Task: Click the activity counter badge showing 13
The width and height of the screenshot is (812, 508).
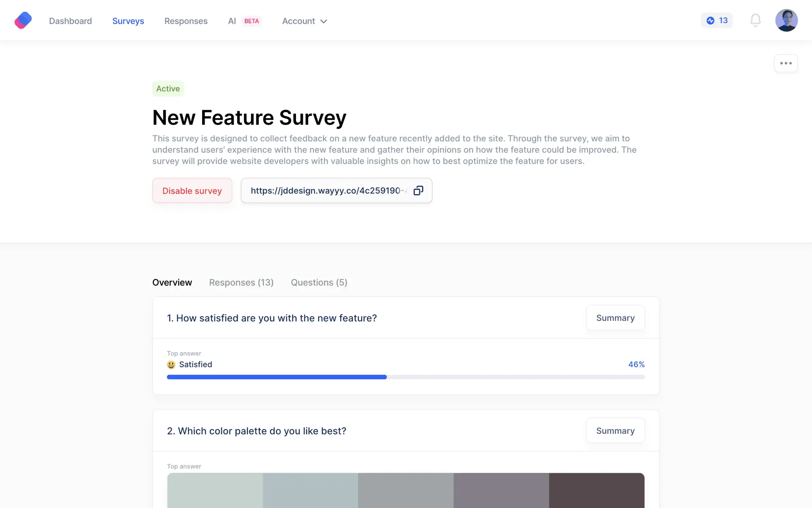Action: [x=717, y=20]
